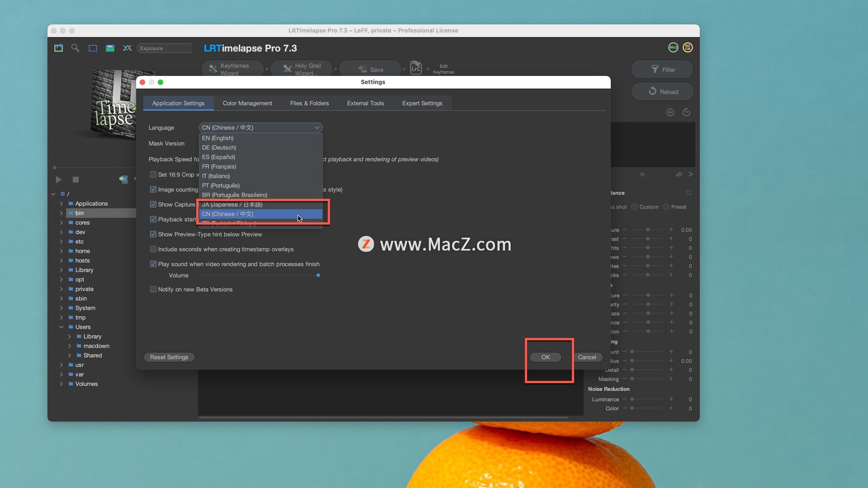The width and height of the screenshot is (868, 488).
Task: Expand the Applications folder
Action: click(x=61, y=204)
